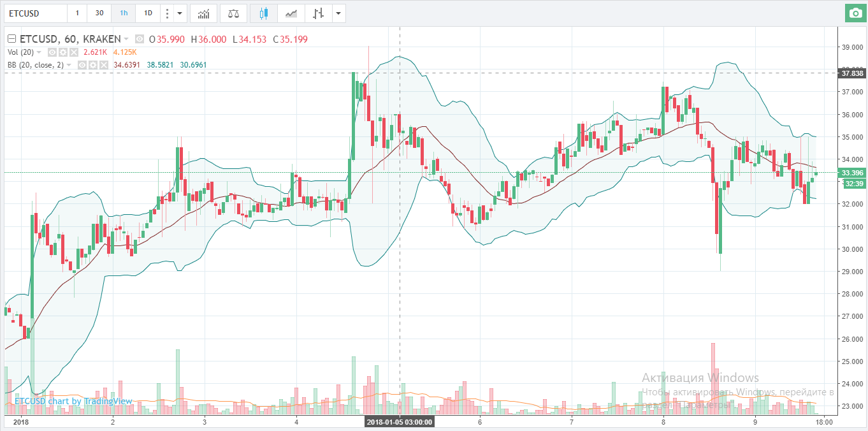Remove the BB (20, close, 2) indicator
The width and height of the screenshot is (868, 431).
point(103,65)
